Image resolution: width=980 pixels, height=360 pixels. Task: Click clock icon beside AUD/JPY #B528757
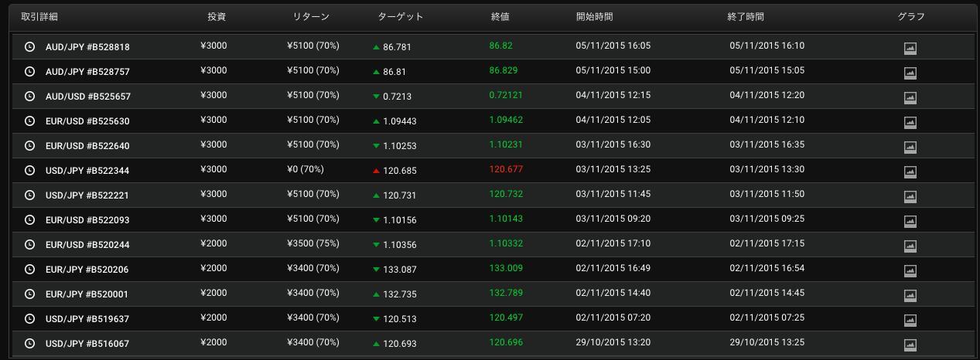[x=30, y=71]
